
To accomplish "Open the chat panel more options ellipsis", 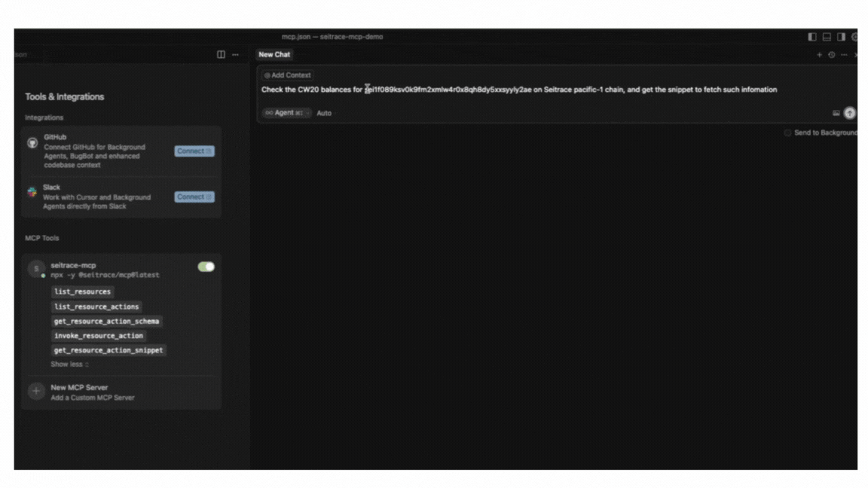I will tap(843, 55).
